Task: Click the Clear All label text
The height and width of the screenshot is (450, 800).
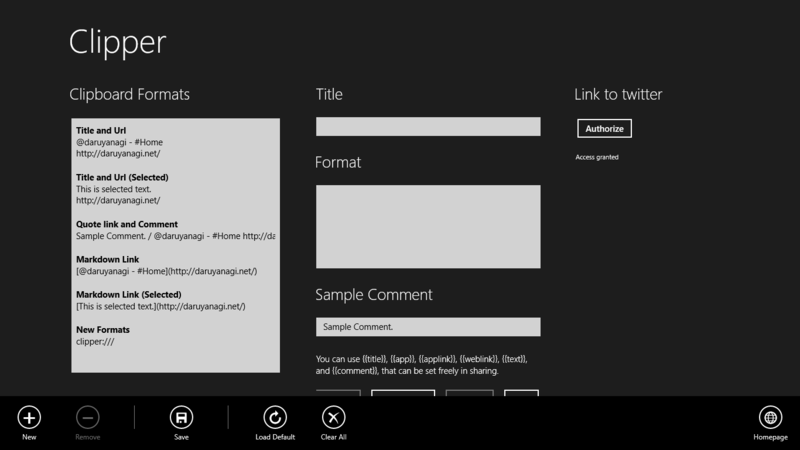Action: 334,437
